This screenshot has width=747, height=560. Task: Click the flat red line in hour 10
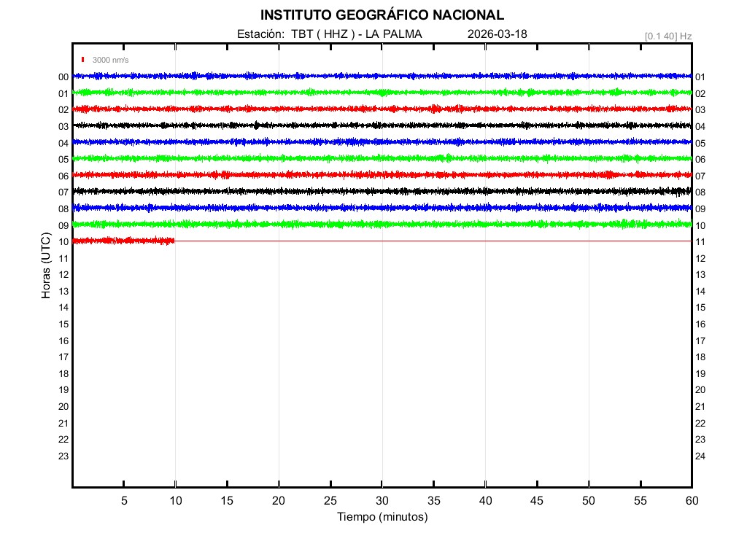438,241
